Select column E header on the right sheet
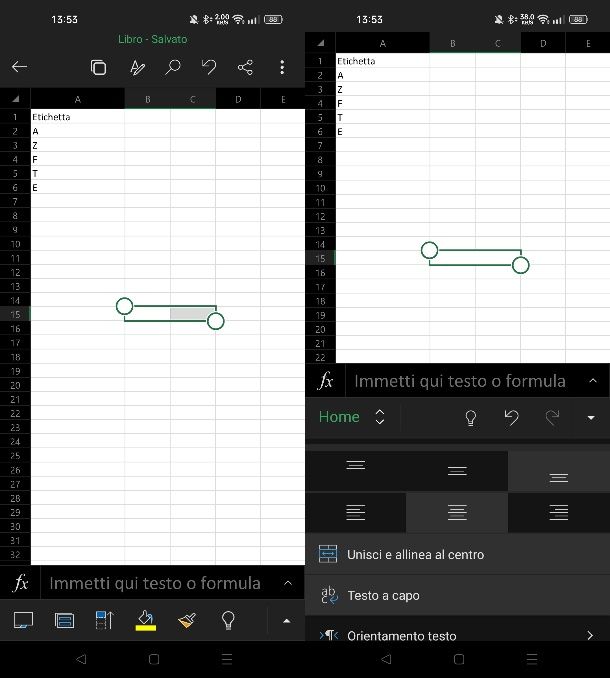Viewport: 610px width, 678px height. (588, 43)
